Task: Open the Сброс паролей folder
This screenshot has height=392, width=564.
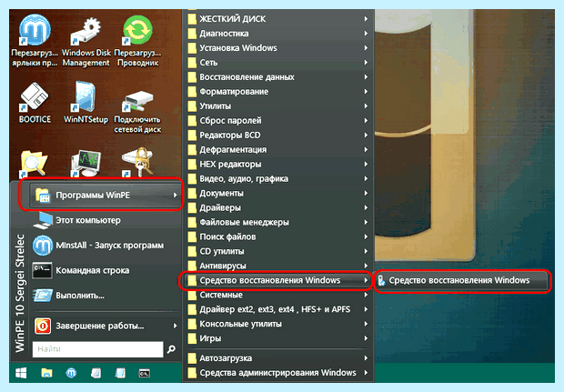Action: pyautogui.click(x=278, y=120)
